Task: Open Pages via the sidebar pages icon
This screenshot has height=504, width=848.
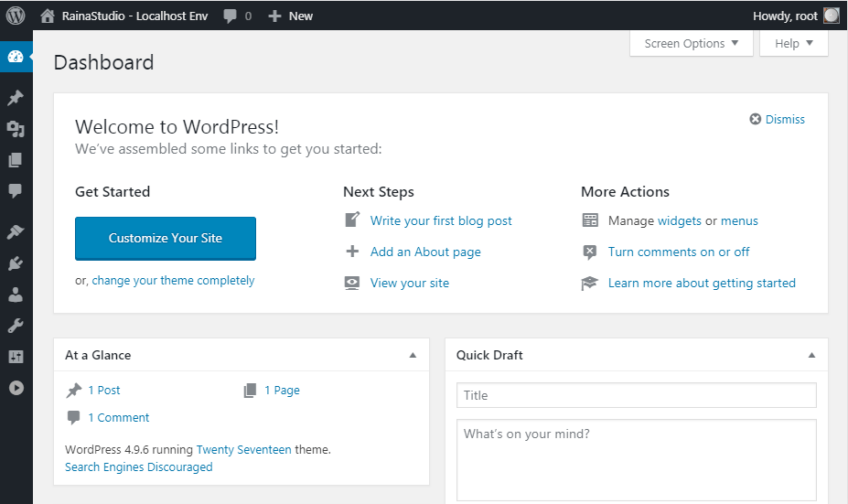Action: [x=16, y=160]
